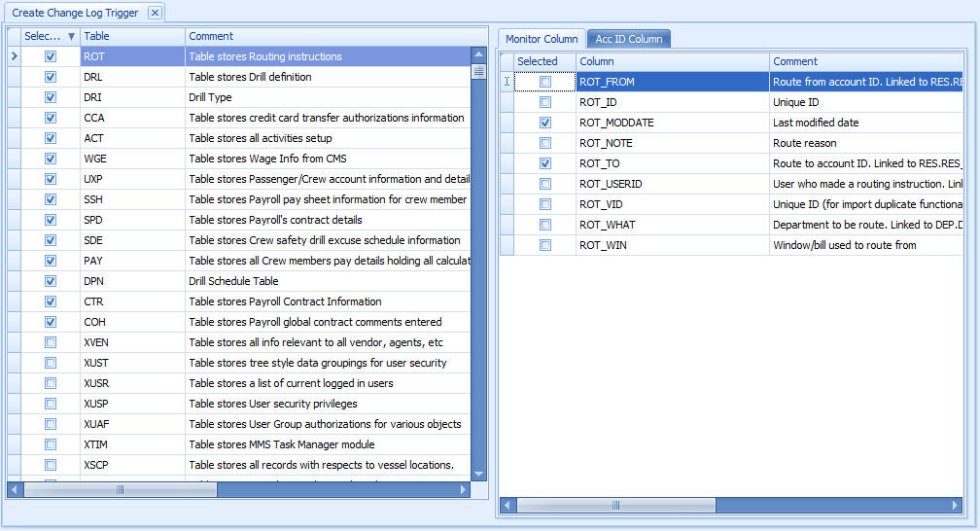Screen dimensions: 980x531
Task: Click up arrow of table list scrollbar
Action: [x=478, y=54]
